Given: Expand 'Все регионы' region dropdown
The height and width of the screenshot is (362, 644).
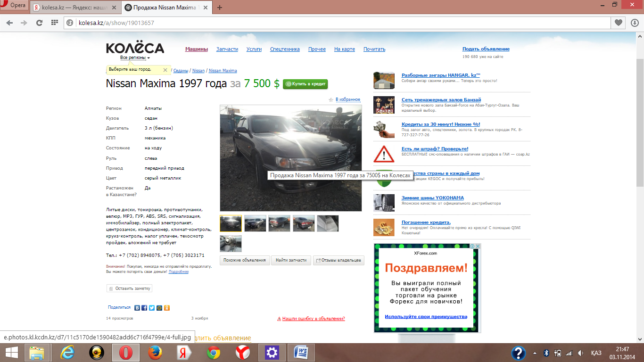Looking at the screenshot, I should pyautogui.click(x=135, y=58).
